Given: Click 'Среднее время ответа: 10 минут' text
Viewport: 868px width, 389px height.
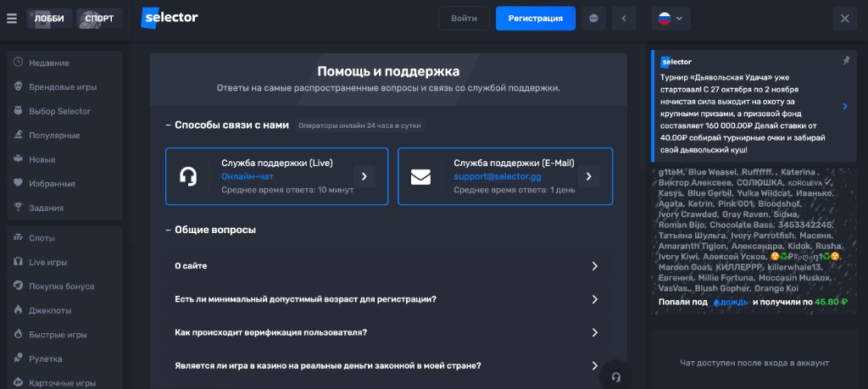Looking at the screenshot, I should tap(287, 190).
